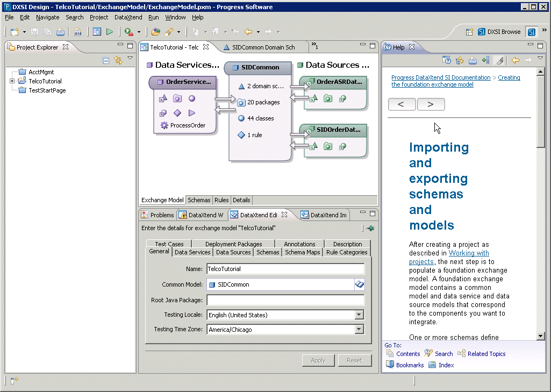Switch to the DXSI Browse perspective

[x=499, y=32]
